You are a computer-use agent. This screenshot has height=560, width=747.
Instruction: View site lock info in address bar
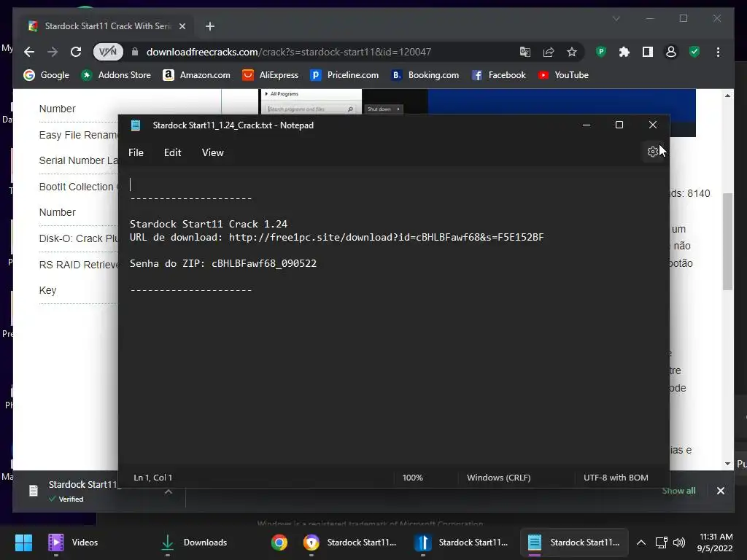coord(135,52)
